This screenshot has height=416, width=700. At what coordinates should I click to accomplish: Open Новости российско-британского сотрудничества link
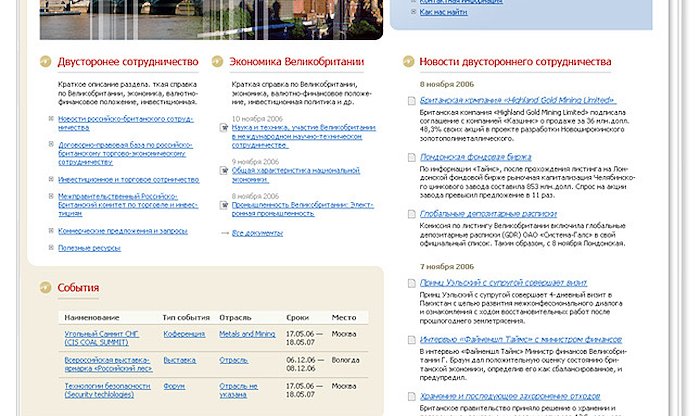[125, 123]
